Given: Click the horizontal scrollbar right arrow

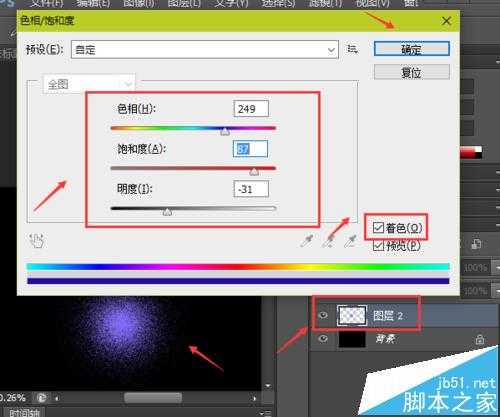Looking at the screenshot, I should click(254, 398).
